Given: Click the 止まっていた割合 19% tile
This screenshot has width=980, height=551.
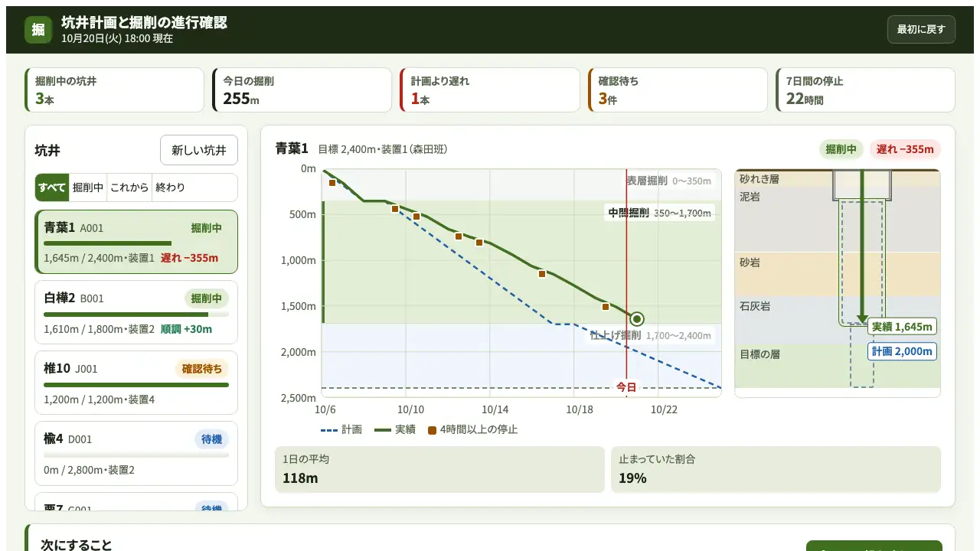Looking at the screenshot, I should (776, 469).
